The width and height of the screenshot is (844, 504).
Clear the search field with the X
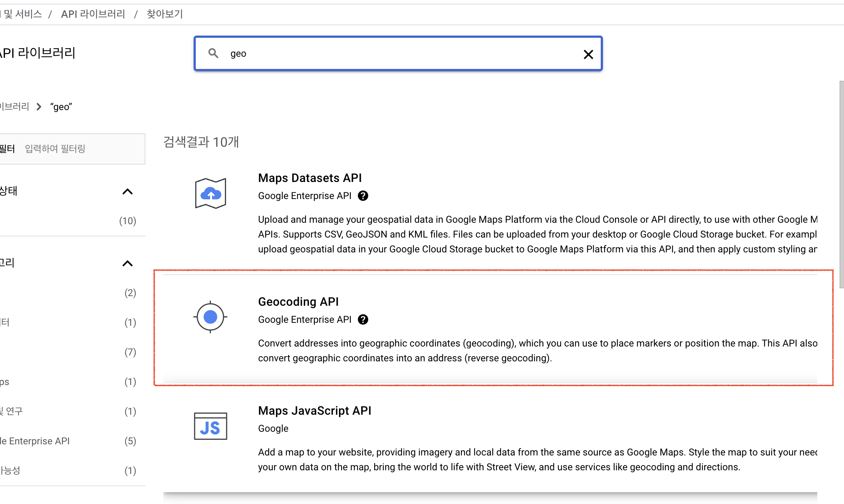pyautogui.click(x=588, y=54)
